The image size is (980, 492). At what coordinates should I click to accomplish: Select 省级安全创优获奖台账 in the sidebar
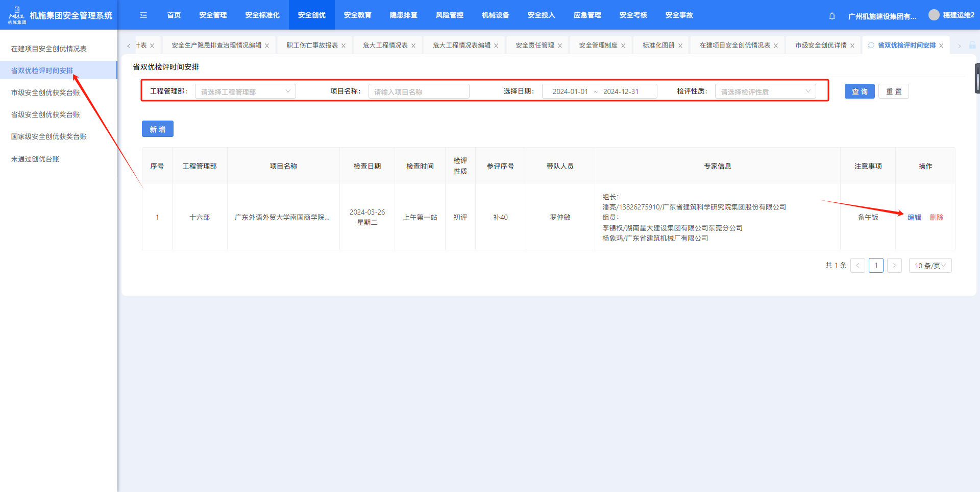tap(45, 114)
